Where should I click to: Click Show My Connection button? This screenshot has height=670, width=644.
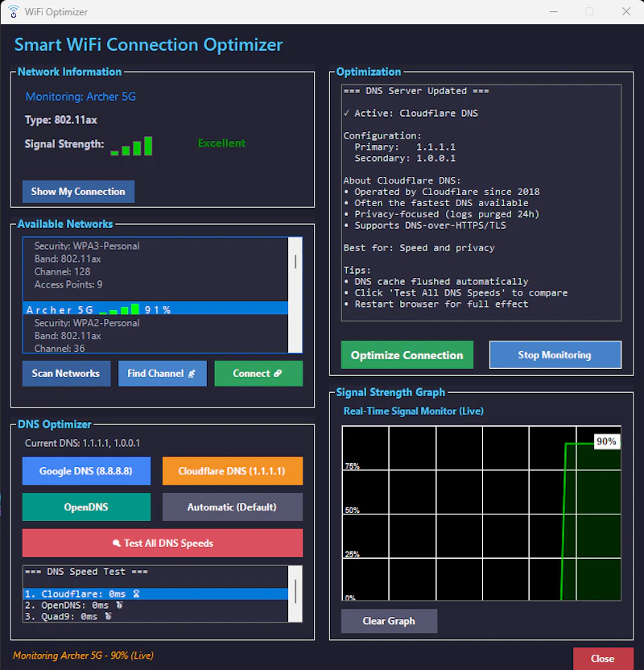coord(78,192)
